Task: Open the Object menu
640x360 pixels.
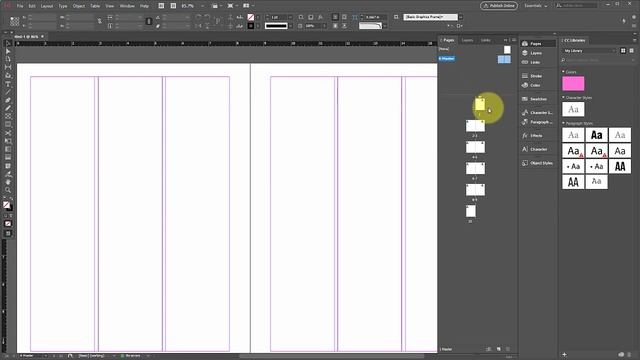Action: tap(79, 6)
